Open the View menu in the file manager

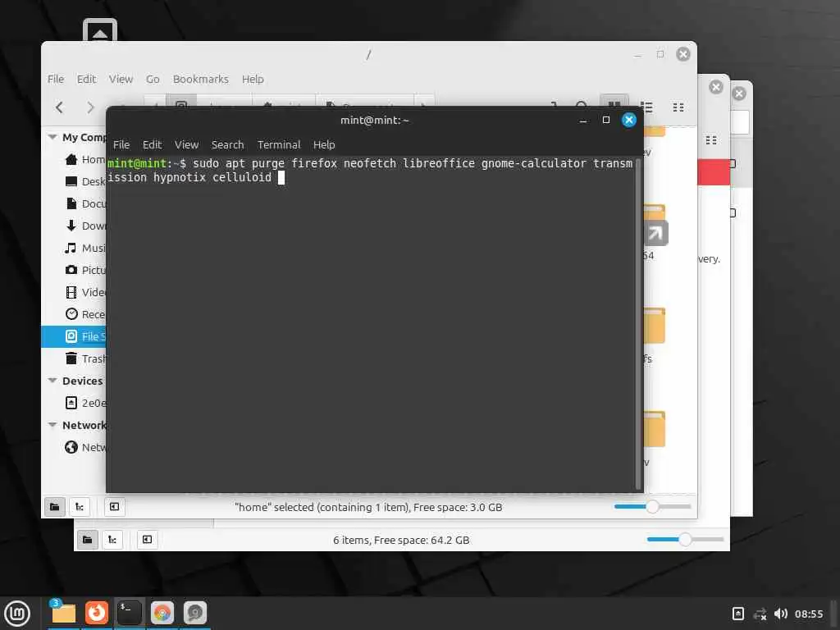click(x=121, y=79)
